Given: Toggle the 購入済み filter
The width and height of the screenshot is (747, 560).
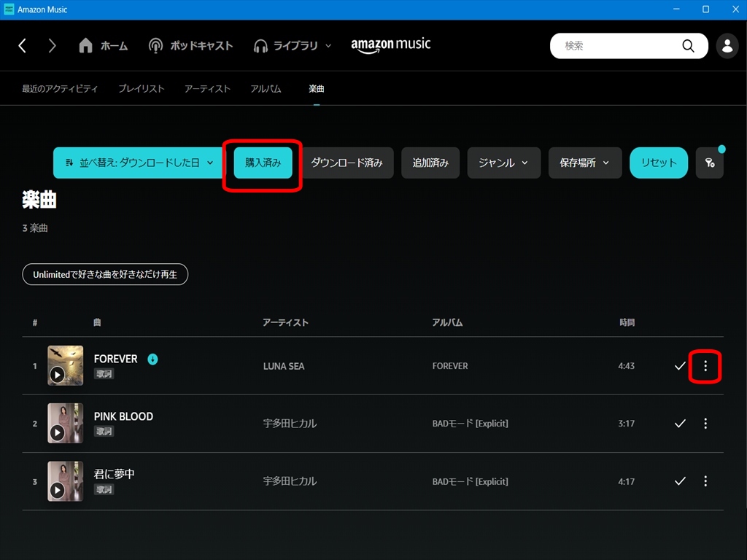Looking at the screenshot, I should (263, 163).
